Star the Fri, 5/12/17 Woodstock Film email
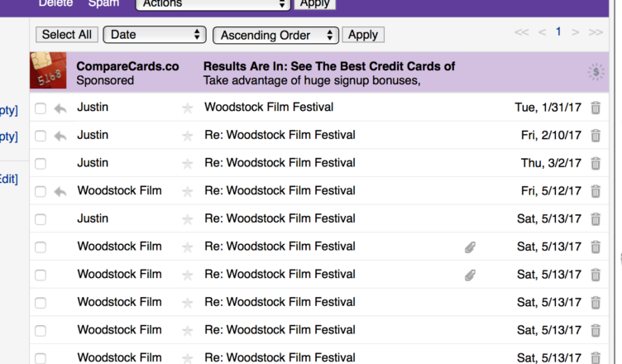The height and width of the screenshot is (364, 622). pos(187,192)
